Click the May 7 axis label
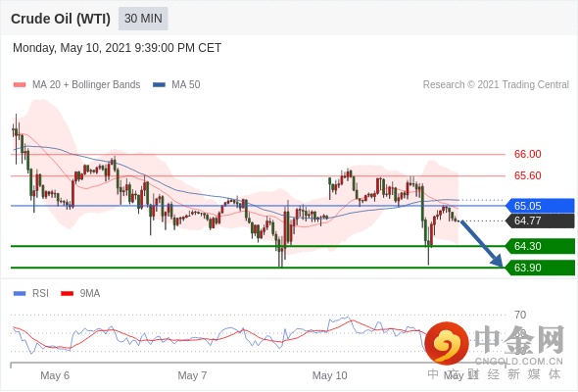 click(192, 375)
